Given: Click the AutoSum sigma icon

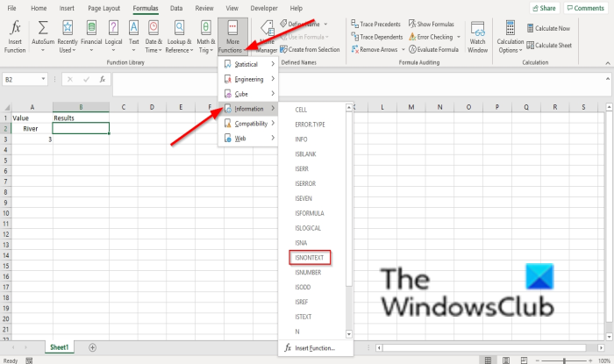Looking at the screenshot, I should coord(43,28).
